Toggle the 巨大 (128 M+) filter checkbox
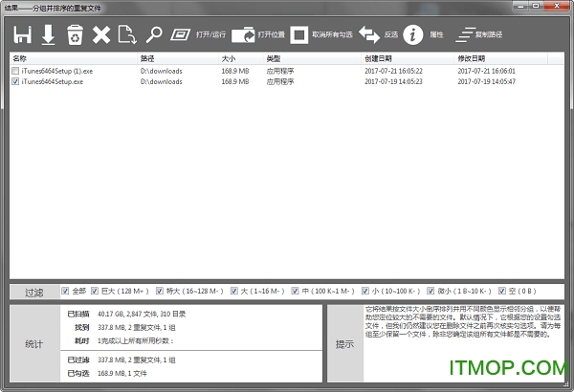The height and width of the screenshot is (392, 574). tap(95, 291)
